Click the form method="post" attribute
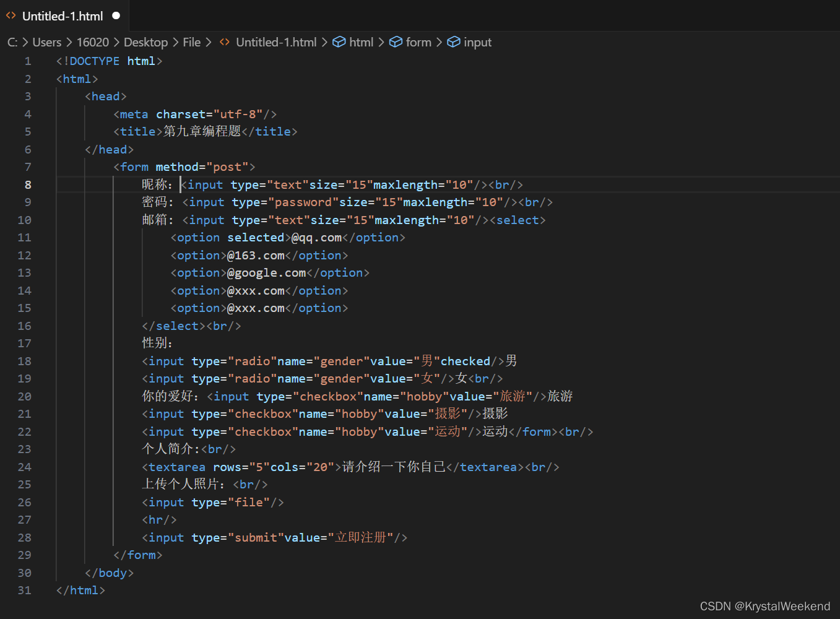This screenshot has width=840, height=619. point(202,167)
